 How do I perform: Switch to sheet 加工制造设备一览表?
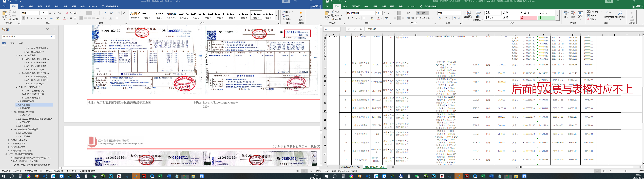point(351,167)
